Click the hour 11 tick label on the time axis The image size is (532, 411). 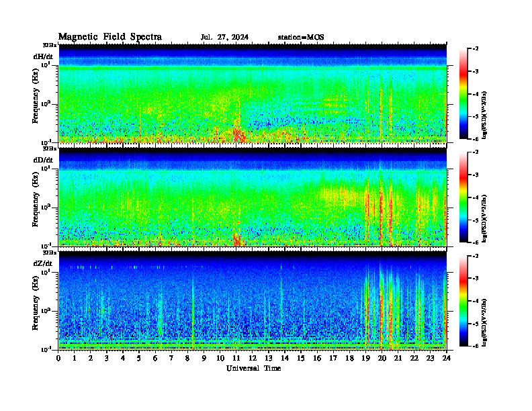(236, 359)
